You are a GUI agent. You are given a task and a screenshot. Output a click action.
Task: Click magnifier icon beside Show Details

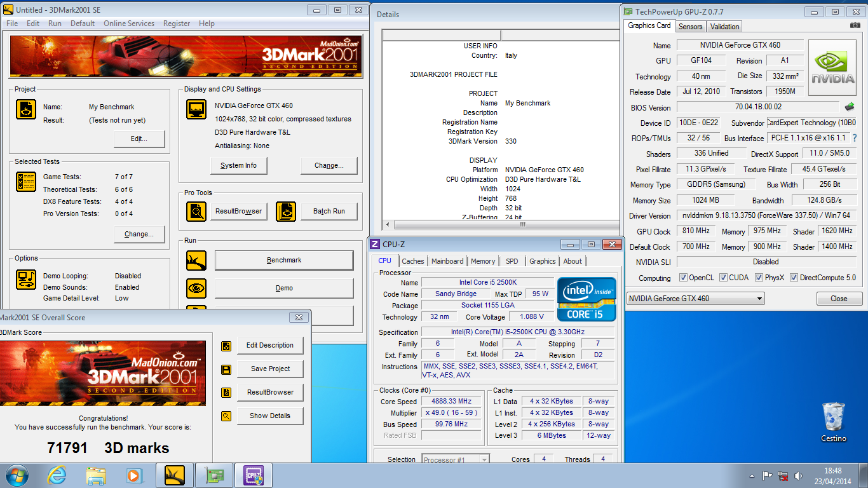pos(226,416)
